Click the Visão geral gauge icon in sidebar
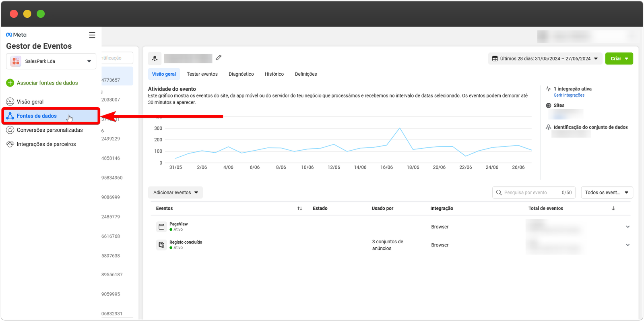 pyautogui.click(x=10, y=101)
